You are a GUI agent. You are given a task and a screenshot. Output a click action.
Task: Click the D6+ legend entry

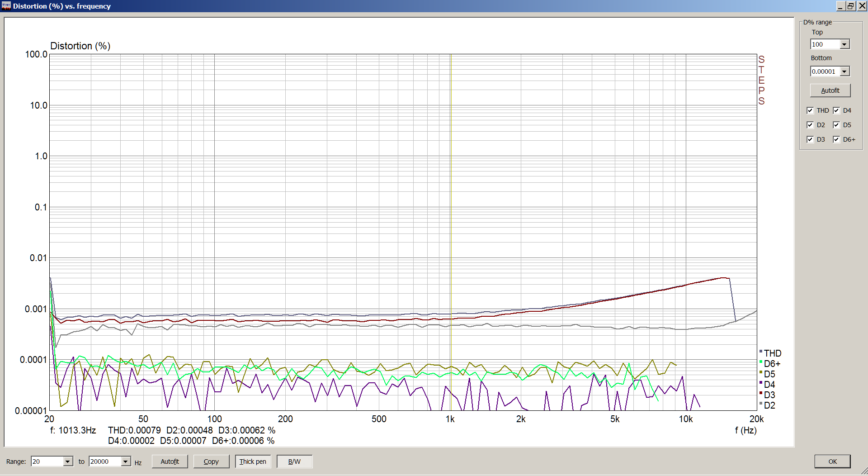point(770,364)
